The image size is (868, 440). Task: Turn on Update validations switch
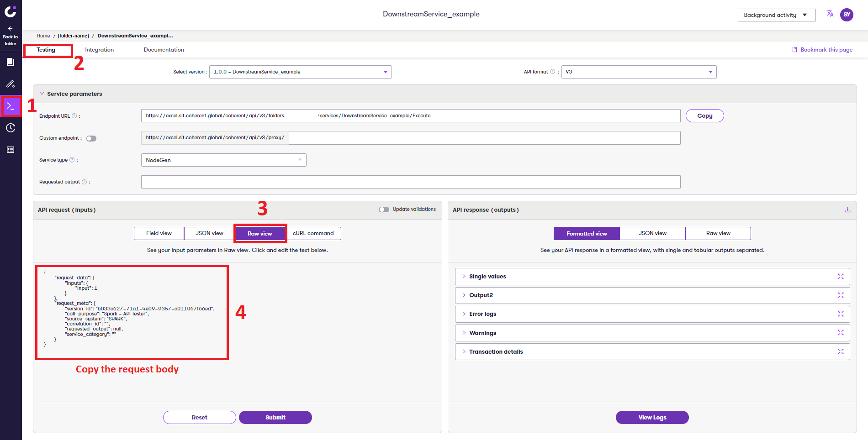(384, 210)
